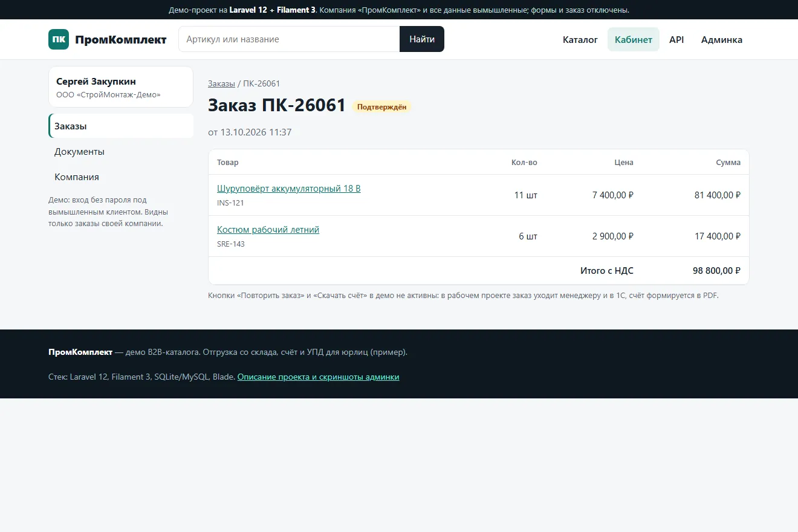
Task: Click the total 98 800,00 ₽
Action: pyautogui.click(x=716, y=271)
